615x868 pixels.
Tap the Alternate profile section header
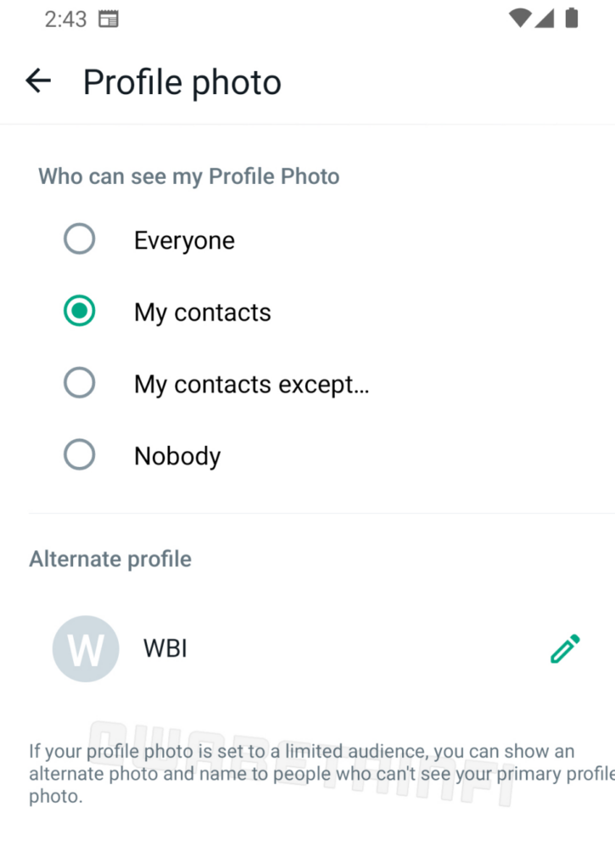click(x=110, y=559)
